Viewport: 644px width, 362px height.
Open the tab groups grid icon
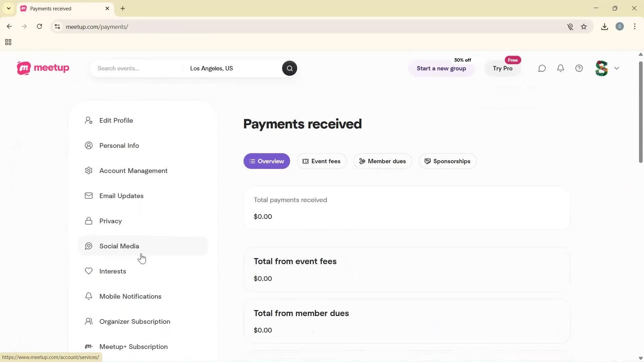click(8, 42)
